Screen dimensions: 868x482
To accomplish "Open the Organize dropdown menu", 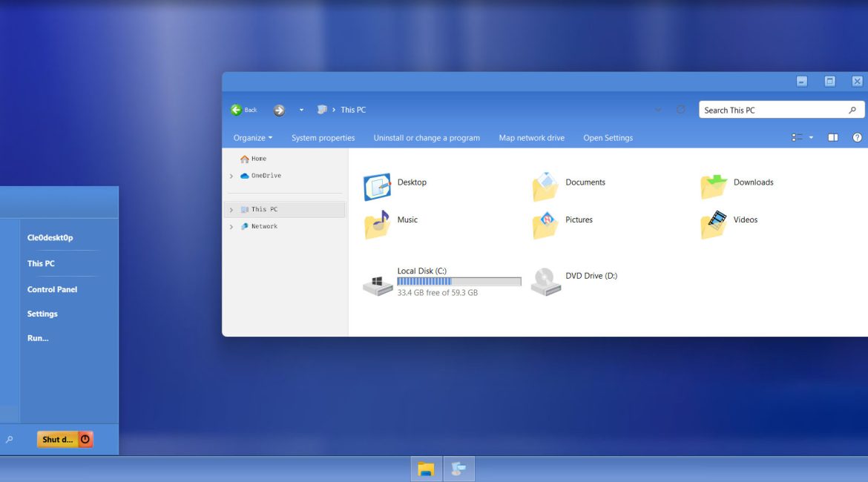I will coord(252,138).
